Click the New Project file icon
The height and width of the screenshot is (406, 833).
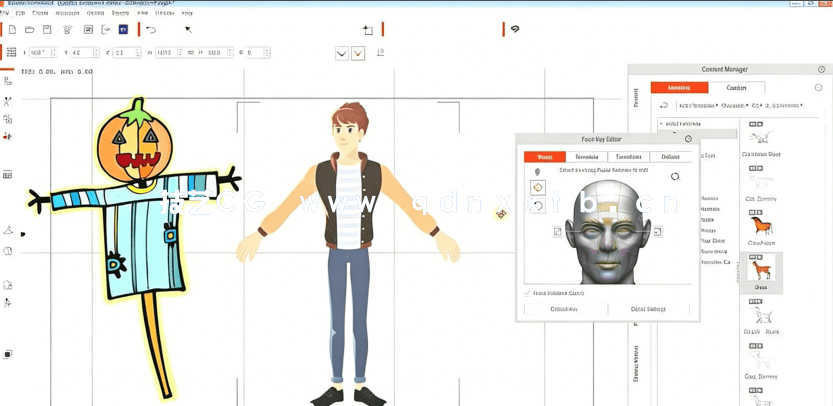coord(12,30)
